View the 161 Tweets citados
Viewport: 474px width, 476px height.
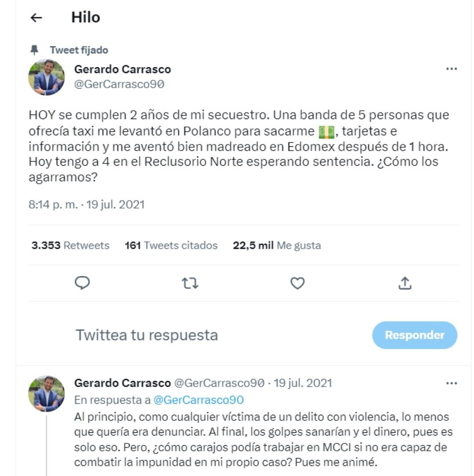171,245
